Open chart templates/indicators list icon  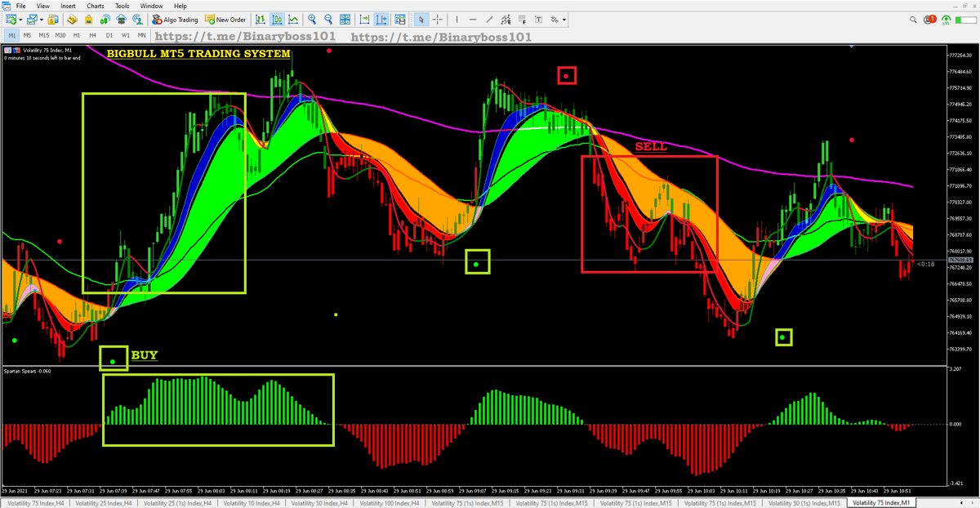pyautogui.click(x=400, y=20)
